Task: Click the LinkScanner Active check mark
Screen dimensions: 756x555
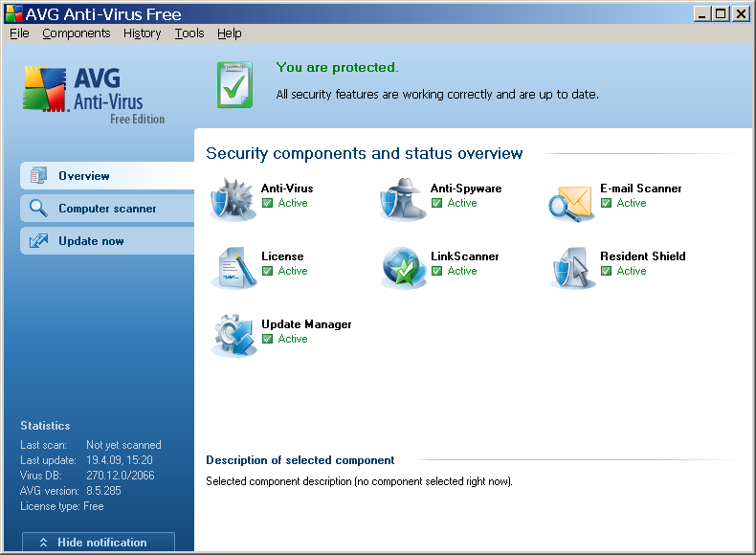Action: 436,271
